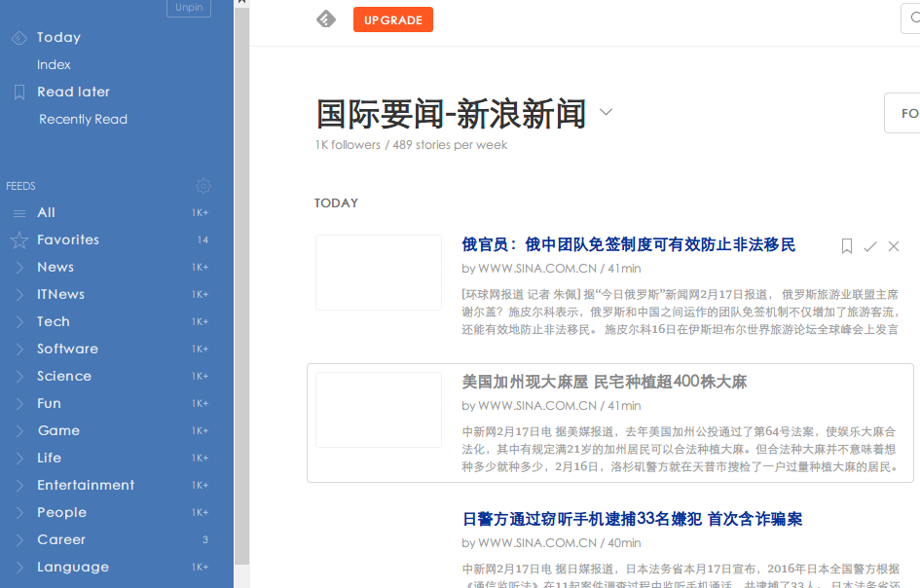This screenshot has width=920, height=588.
Task: Mark first article as read checkmark
Action: (x=870, y=246)
